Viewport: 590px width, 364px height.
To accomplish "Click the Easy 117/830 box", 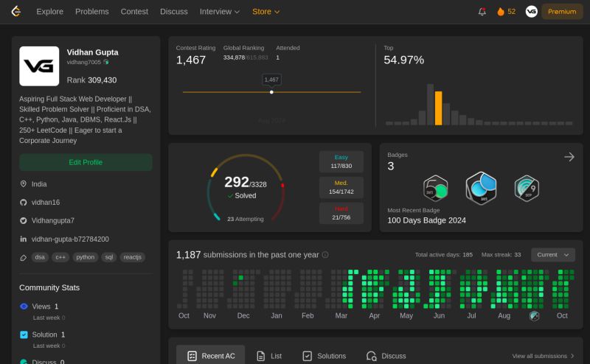I will [x=341, y=161].
